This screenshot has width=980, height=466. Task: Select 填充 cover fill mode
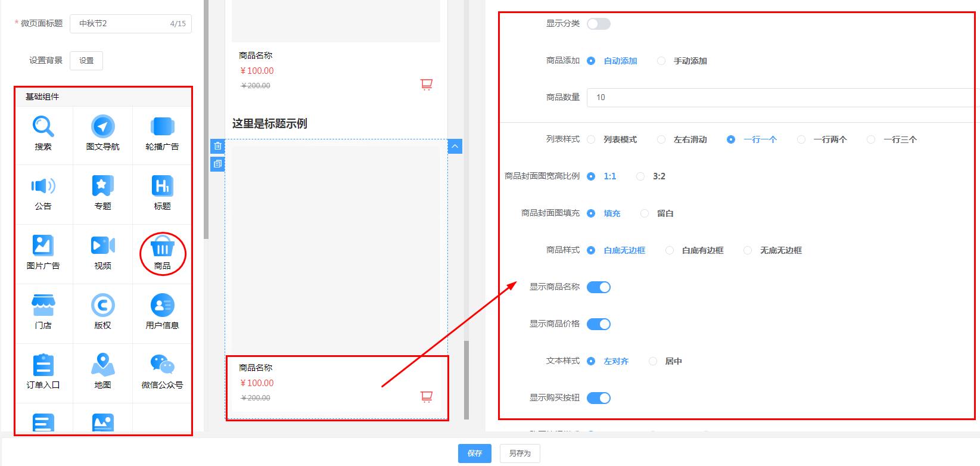[x=603, y=213]
